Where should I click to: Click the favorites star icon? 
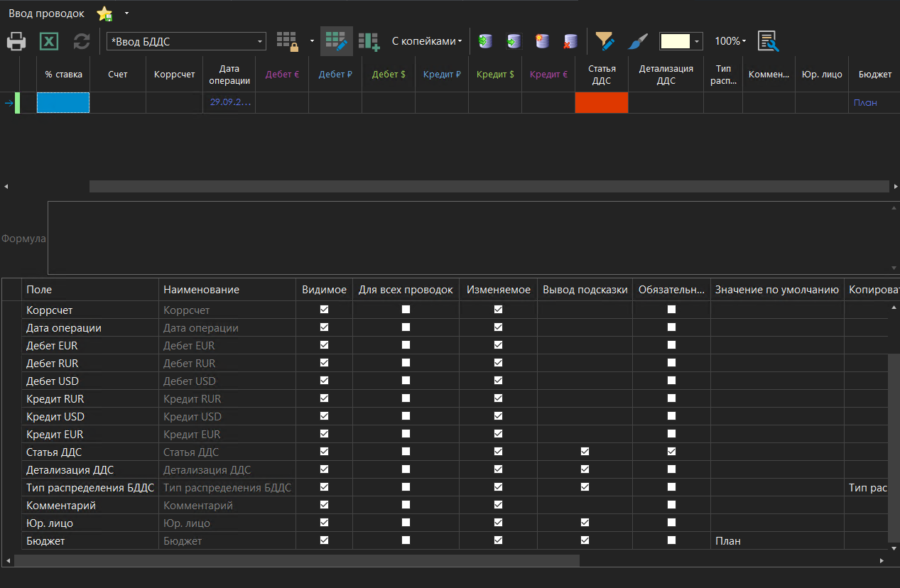[x=104, y=13]
